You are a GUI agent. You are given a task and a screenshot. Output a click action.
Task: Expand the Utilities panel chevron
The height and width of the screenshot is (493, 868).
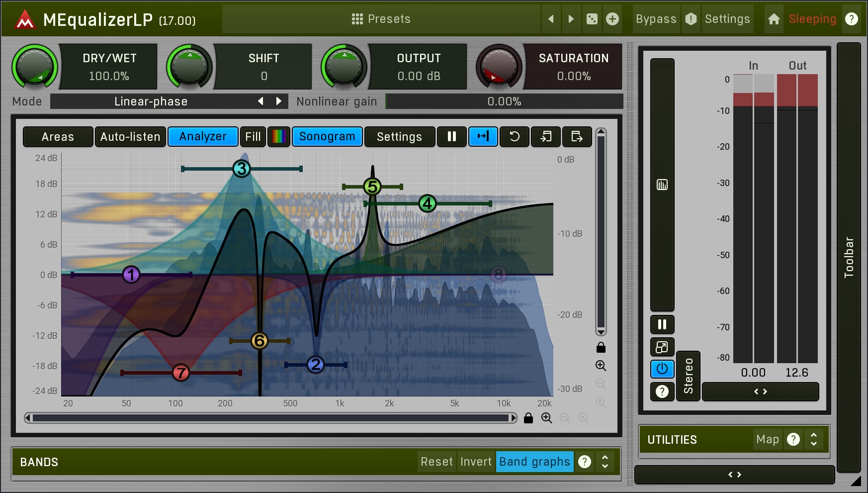pos(814,439)
